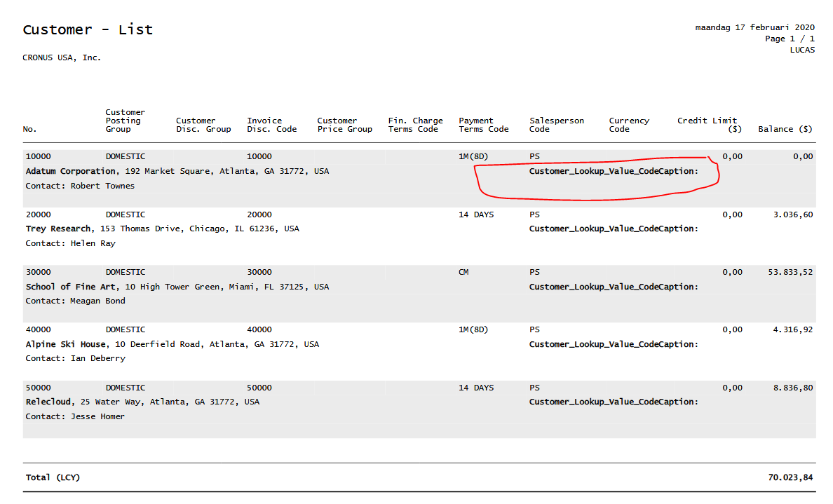Click DOMESTIC posting group for customer 10000

(126, 157)
